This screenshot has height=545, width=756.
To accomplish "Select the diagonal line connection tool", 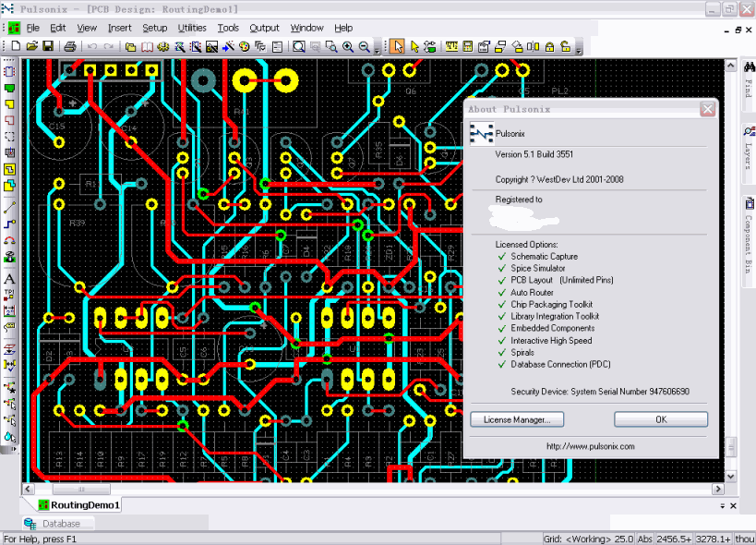I will (x=9, y=208).
